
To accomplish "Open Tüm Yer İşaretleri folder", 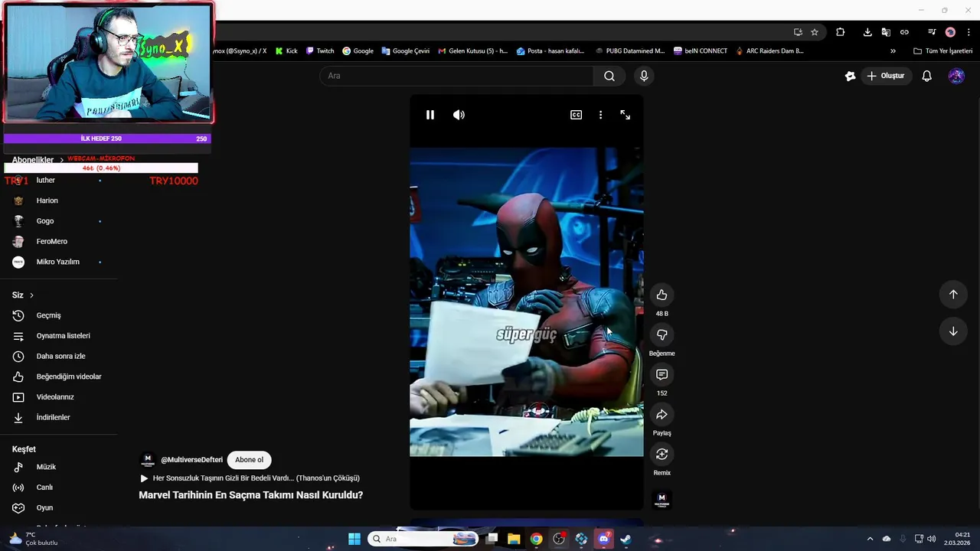I will coord(942,51).
